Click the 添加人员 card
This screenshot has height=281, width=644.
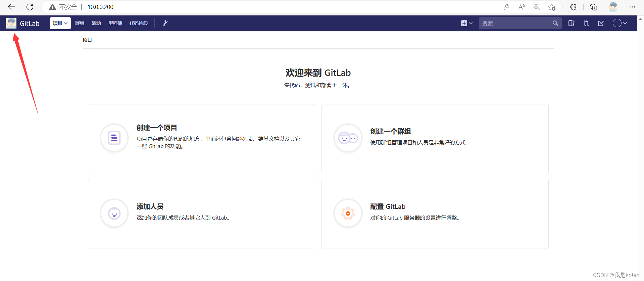point(201,214)
